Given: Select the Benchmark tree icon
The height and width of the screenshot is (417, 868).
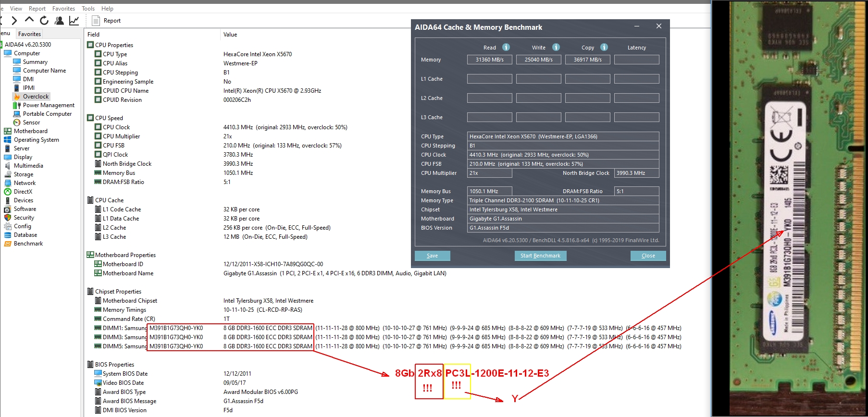Looking at the screenshot, I should (8, 244).
